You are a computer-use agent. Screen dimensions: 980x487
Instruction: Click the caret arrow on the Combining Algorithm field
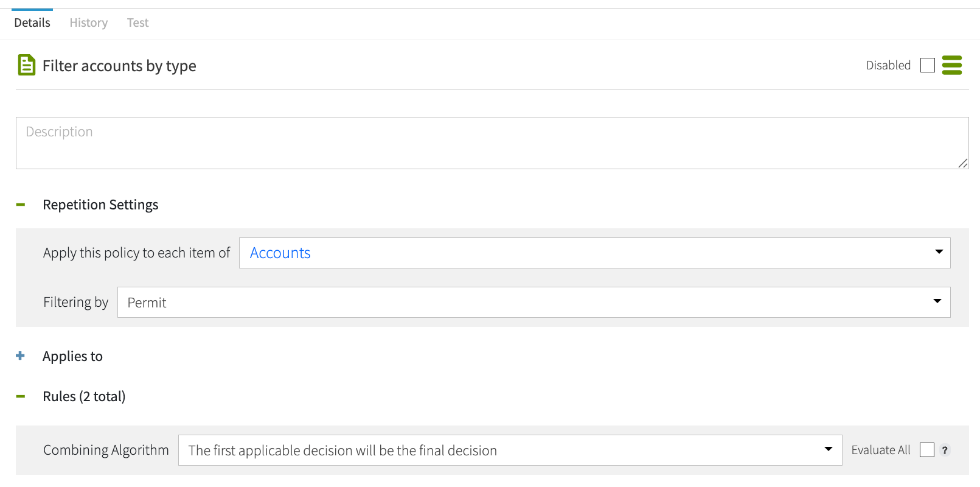(828, 449)
